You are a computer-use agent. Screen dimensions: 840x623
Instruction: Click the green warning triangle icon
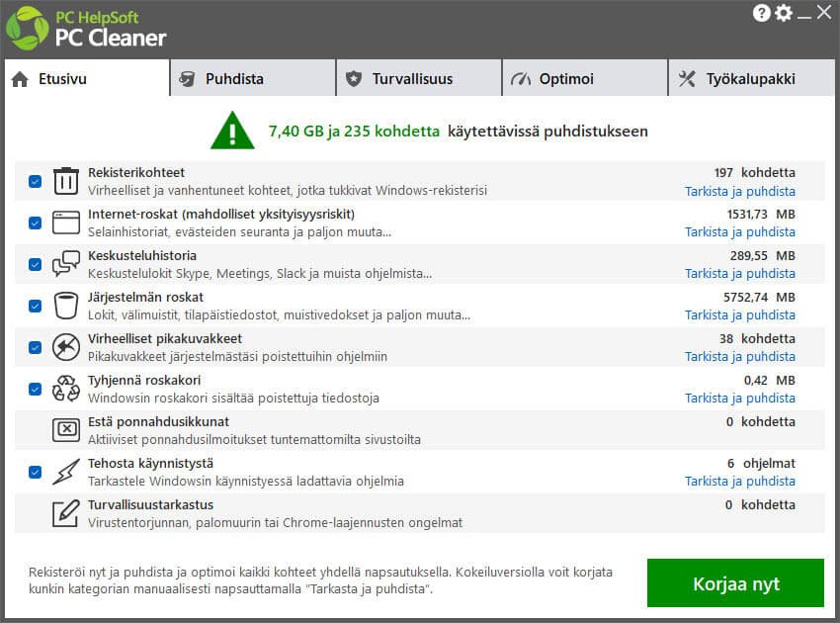(232, 130)
